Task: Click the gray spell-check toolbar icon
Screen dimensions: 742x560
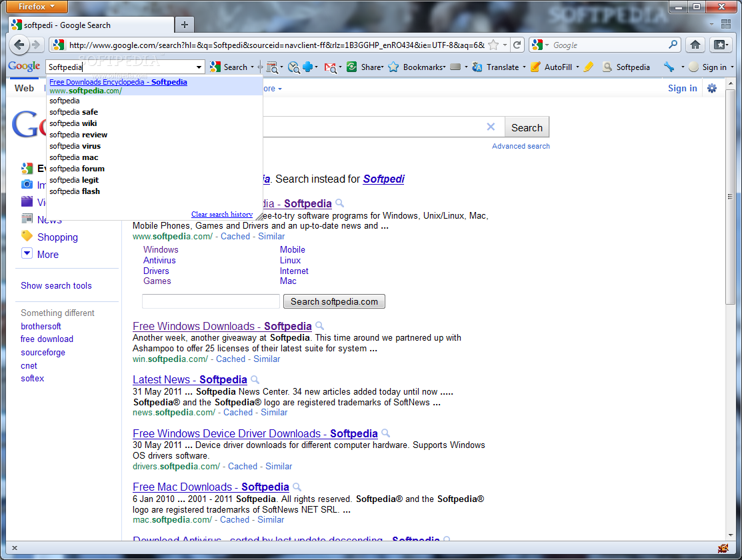Action: pos(456,67)
